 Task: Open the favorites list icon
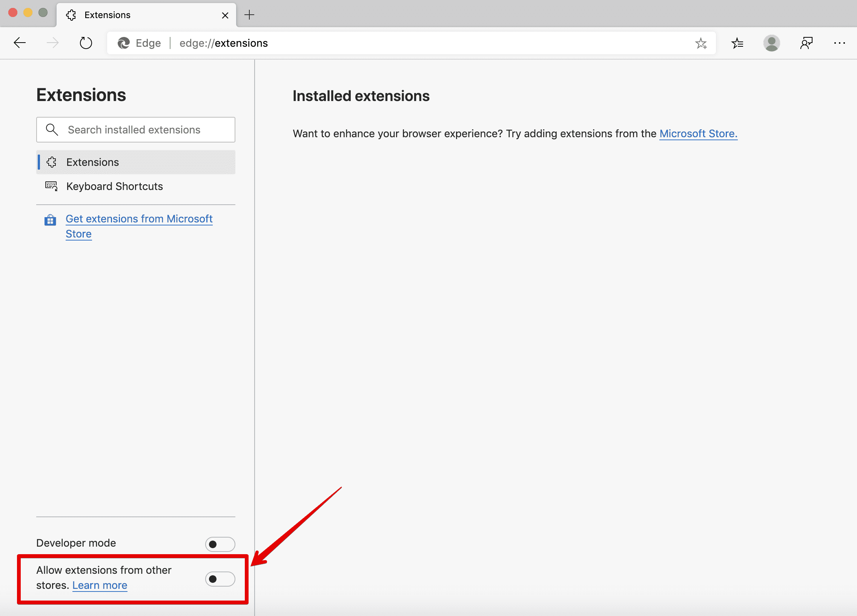pos(737,43)
